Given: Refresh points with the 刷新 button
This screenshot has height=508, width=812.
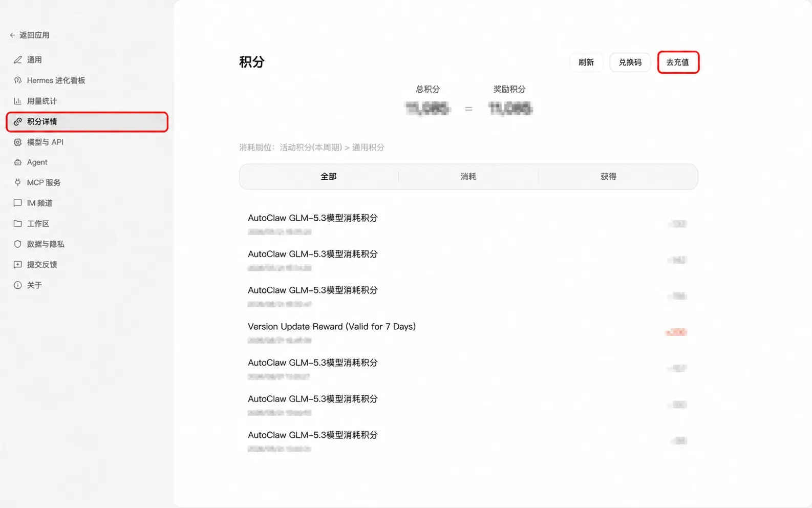Looking at the screenshot, I should click(586, 62).
